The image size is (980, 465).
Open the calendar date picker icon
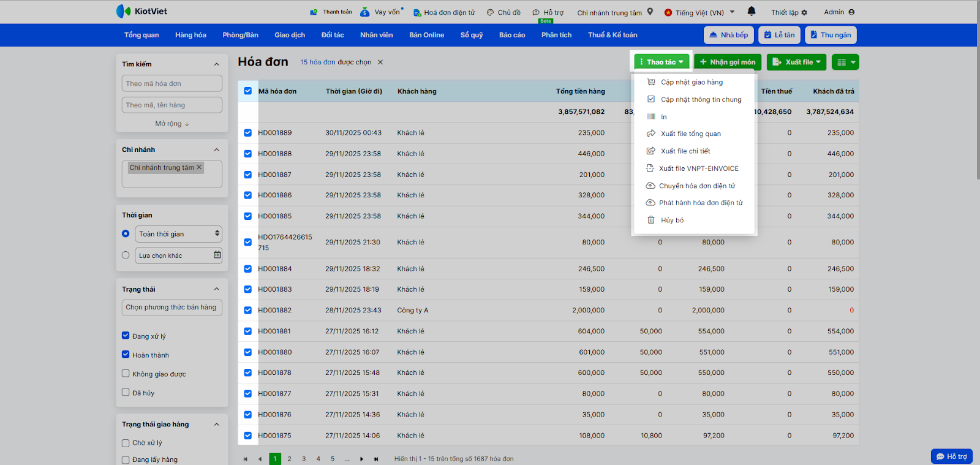(217, 255)
